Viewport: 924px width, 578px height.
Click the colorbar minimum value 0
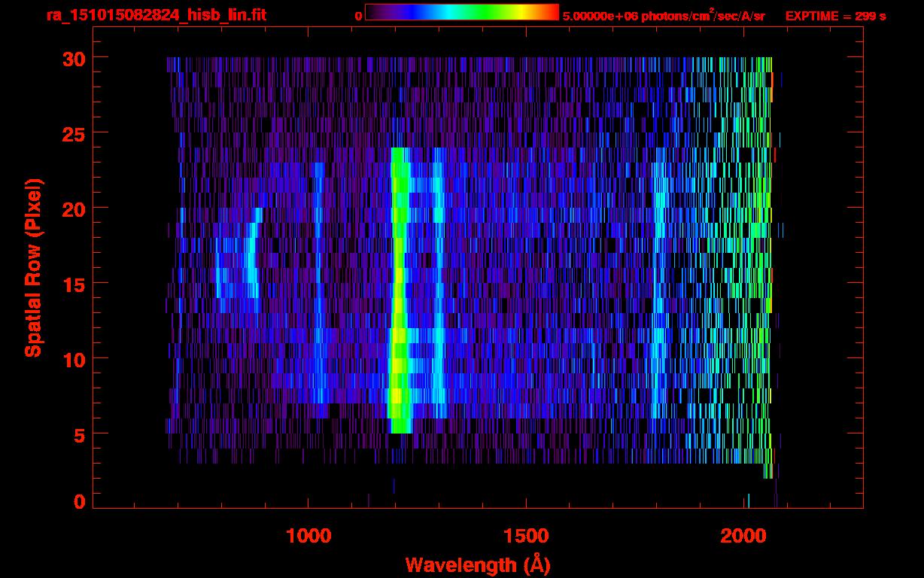[358, 16]
